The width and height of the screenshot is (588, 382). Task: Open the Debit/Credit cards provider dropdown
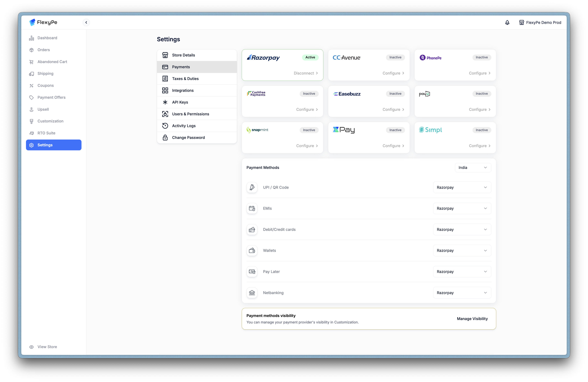click(462, 230)
